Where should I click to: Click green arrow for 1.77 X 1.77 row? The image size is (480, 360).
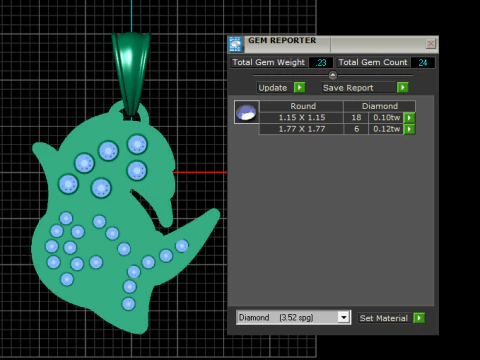[409, 129]
